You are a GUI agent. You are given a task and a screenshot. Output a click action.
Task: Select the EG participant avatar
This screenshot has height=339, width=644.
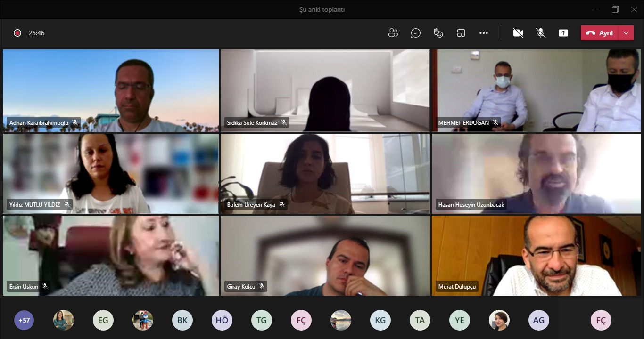103,320
